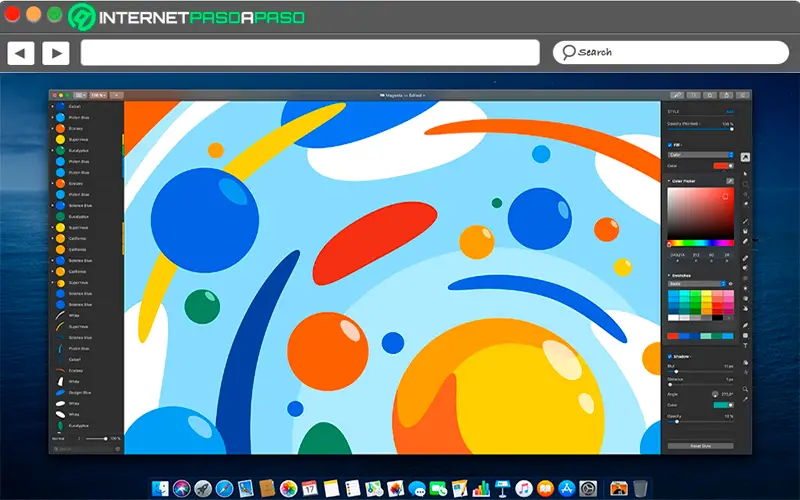Click the pencil Tools icon in Pixelmator toolbar

[x=677, y=95]
